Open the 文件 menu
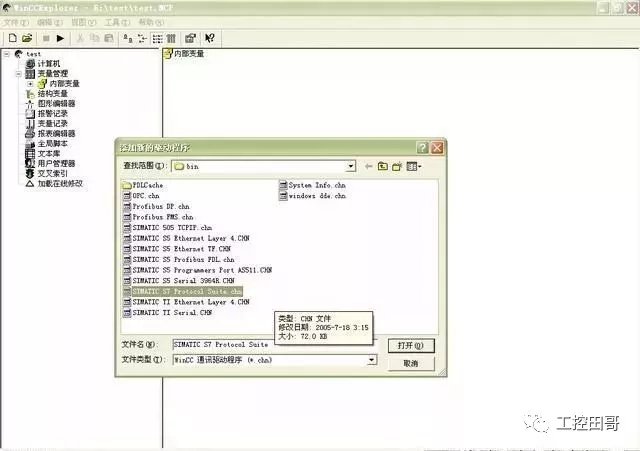 pyautogui.click(x=16, y=22)
